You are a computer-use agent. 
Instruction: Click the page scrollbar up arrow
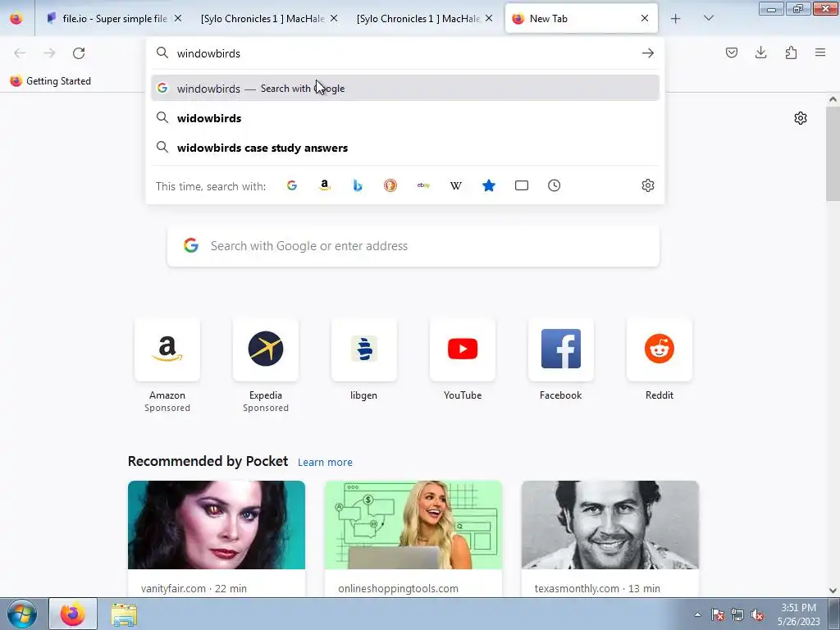(x=833, y=99)
